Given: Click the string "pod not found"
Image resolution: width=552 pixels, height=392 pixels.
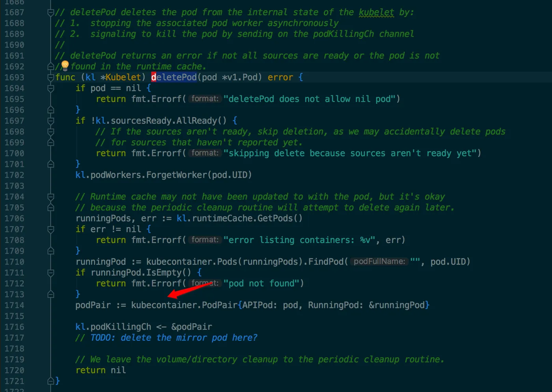Looking at the screenshot, I should pyautogui.click(x=261, y=283).
